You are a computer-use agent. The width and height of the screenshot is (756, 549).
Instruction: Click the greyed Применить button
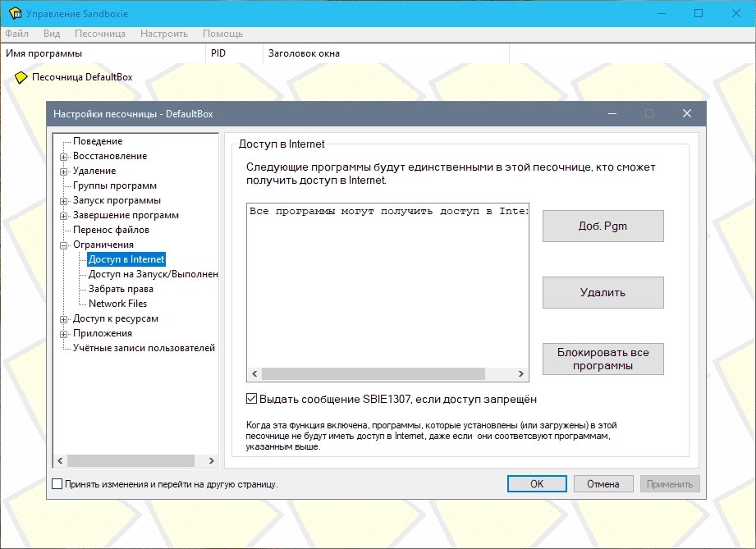tap(670, 484)
